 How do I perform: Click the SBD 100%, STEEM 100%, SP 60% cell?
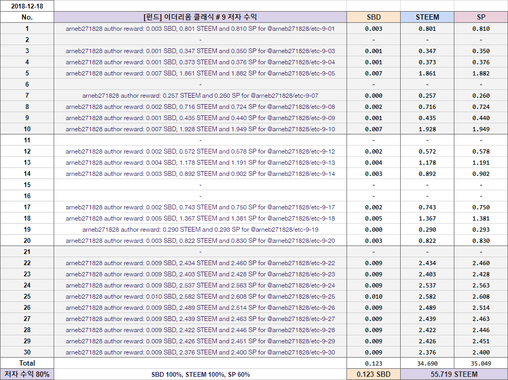[200, 374]
